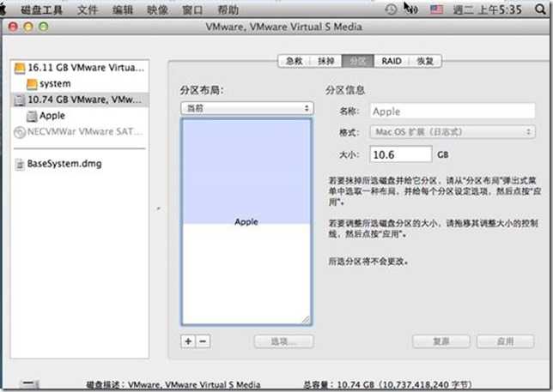
Task: Click the volume icon in menu bar
Action: click(x=412, y=9)
